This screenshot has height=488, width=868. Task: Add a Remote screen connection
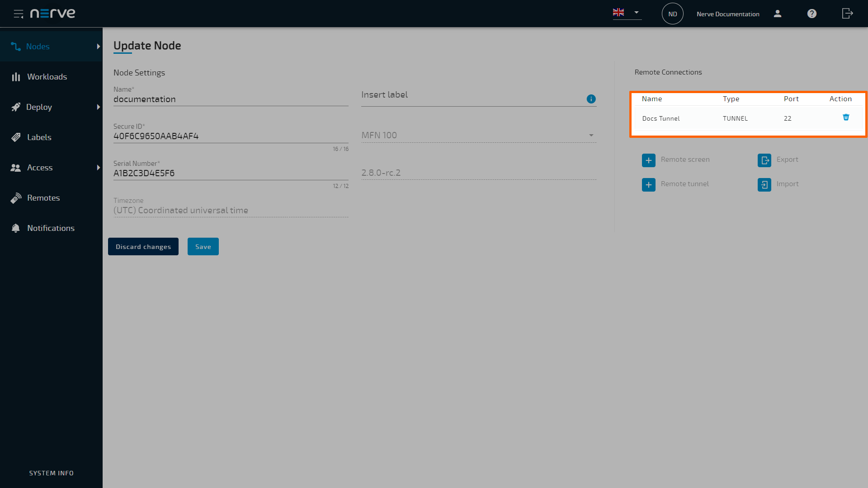point(649,160)
